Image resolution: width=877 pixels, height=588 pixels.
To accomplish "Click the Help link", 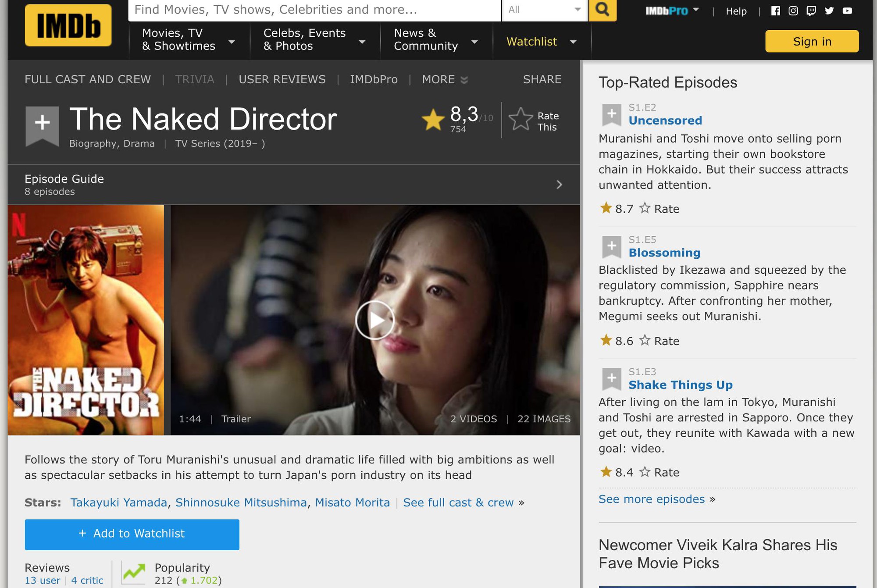I will coord(736,11).
